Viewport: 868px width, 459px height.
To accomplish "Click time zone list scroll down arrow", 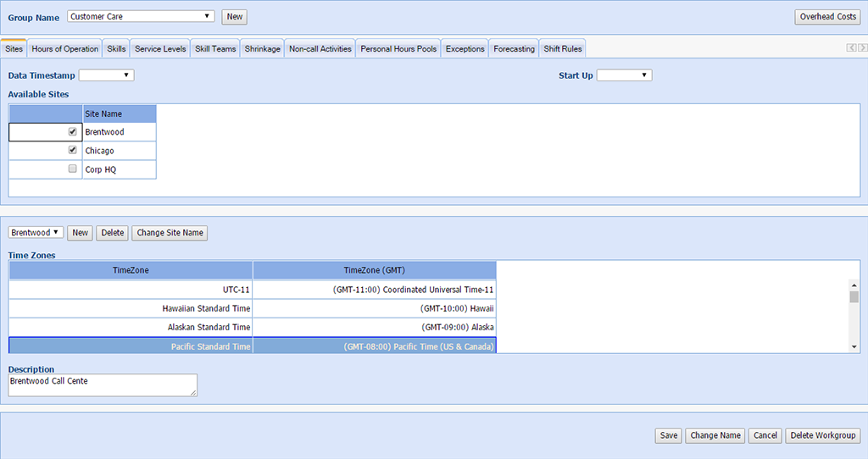I will pos(854,346).
